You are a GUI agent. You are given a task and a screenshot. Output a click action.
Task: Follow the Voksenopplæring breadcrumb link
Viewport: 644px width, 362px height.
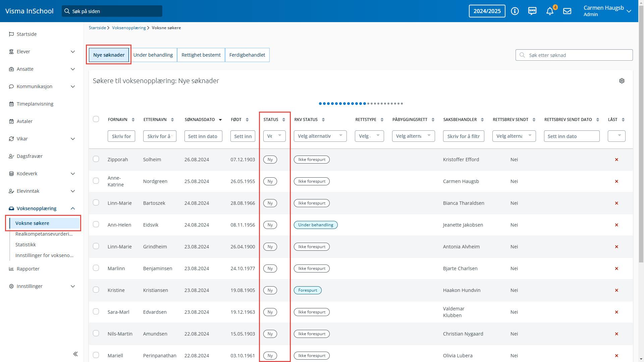[129, 28]
